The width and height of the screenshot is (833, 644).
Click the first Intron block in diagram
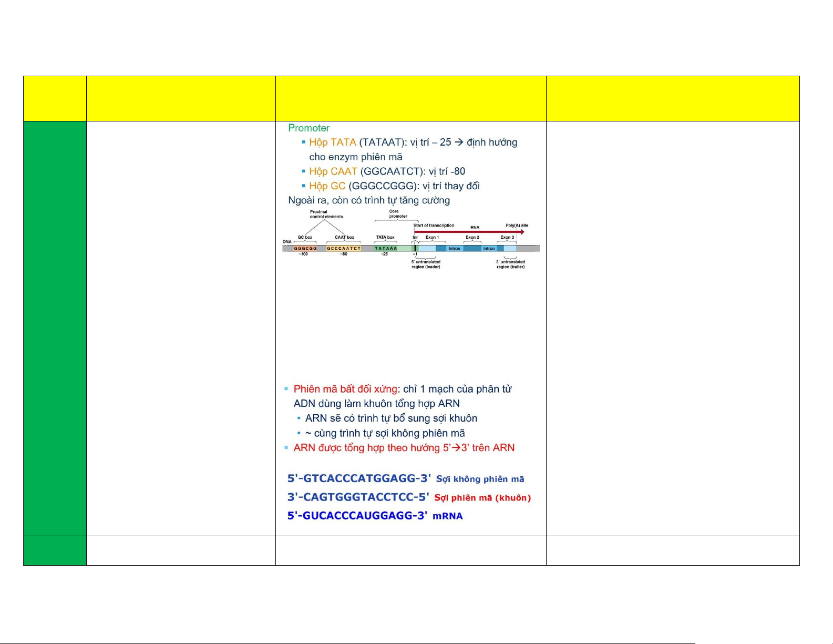point(454,248)
